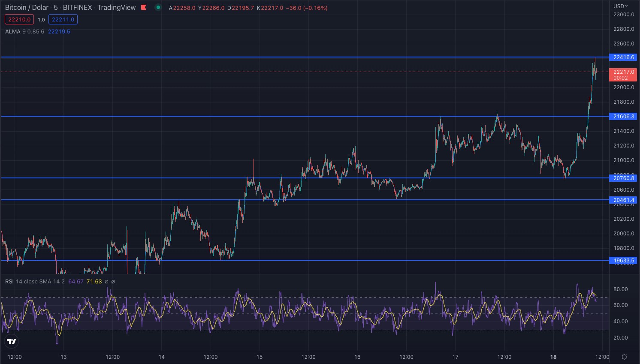Click the red flag bookmark icon in the legend

pyautogui.click(x=143, y=7)
